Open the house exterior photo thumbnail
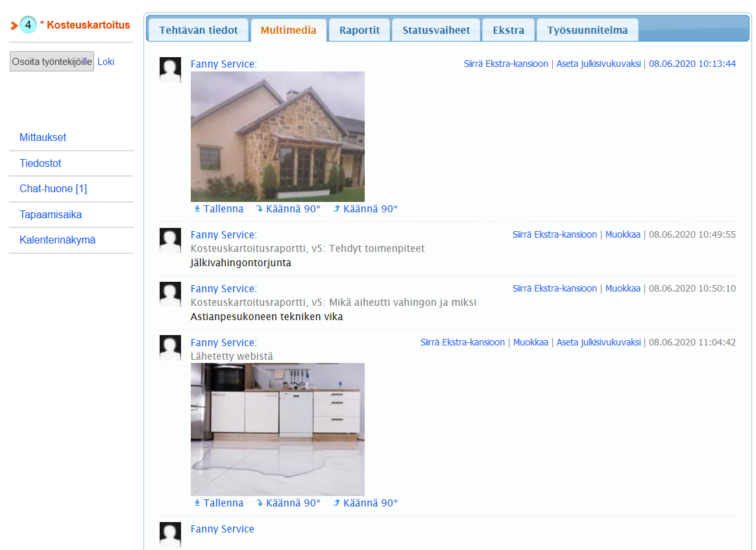Viewport: 756px width, 550px height. tap(277, 136)
